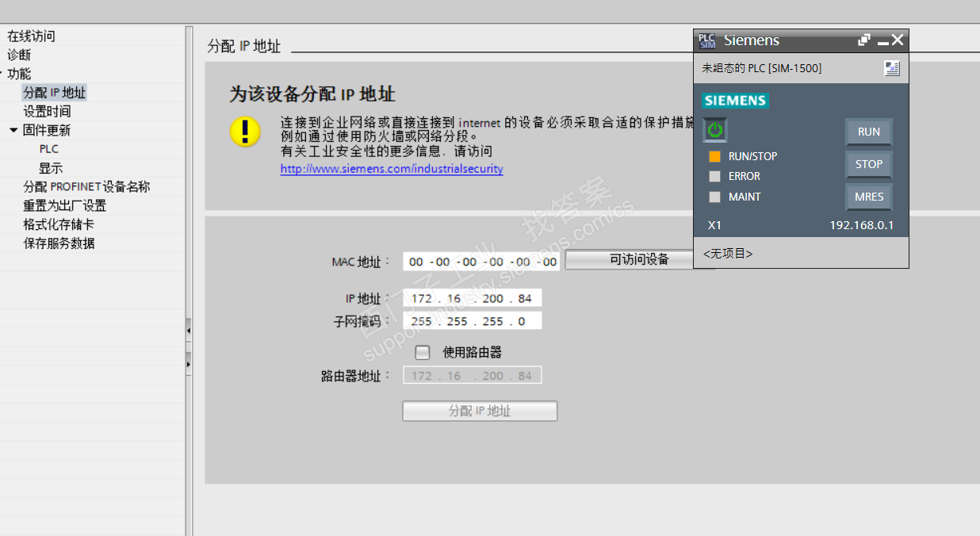This screenshot has height=536, width=980.
Task: Switch PLCSIM to project view icon
Action: tap(892, 68)
